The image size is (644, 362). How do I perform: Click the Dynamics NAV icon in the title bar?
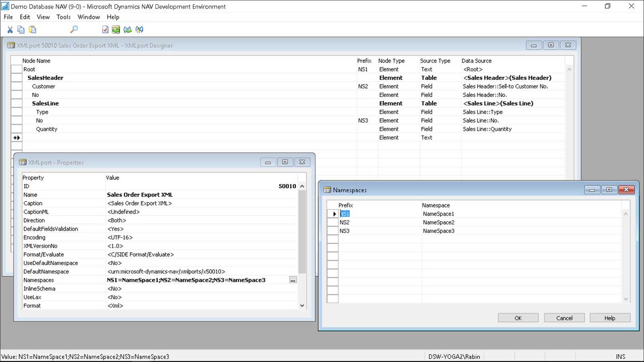click(x=5, y=6)
